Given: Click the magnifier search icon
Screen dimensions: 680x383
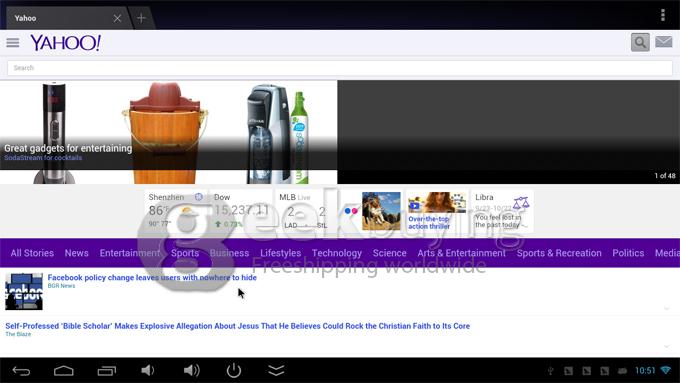Looking at the screenshot, I should click(640, 43).
